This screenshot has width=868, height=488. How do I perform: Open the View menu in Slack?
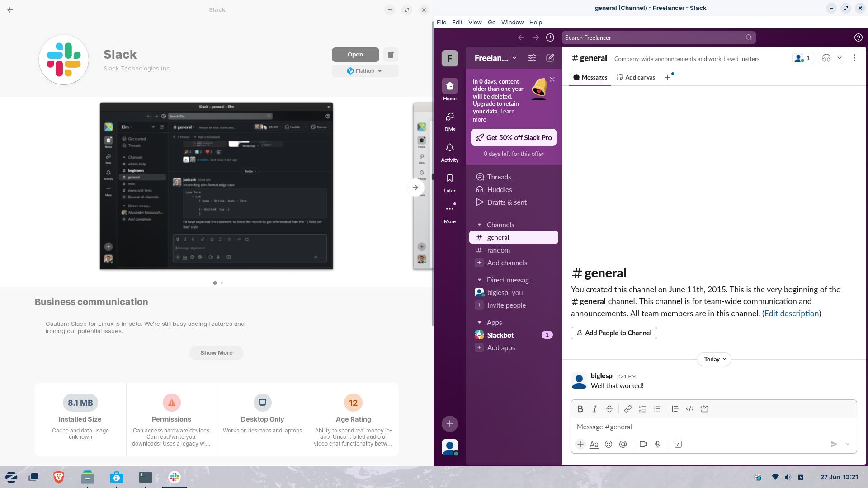tap(475, 22)
